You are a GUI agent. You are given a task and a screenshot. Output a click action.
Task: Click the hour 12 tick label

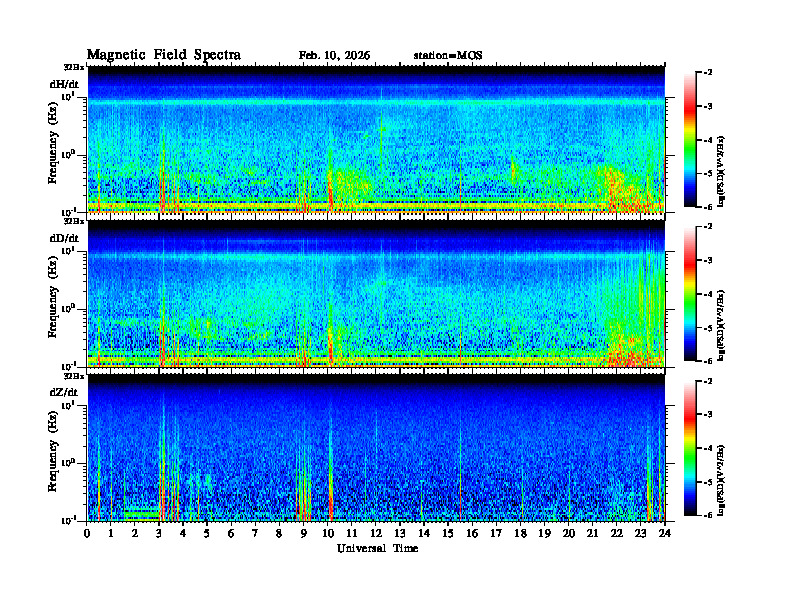(376, 534)
